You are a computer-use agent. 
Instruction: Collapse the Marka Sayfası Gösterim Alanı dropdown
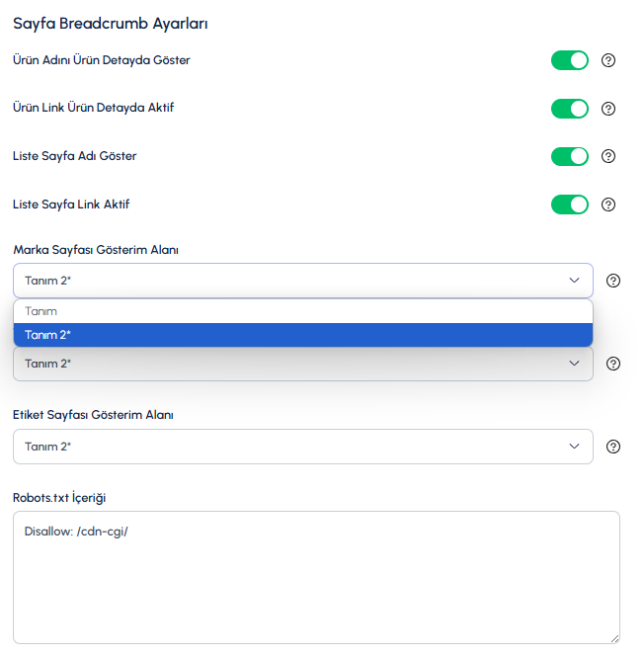click(303, 281)
